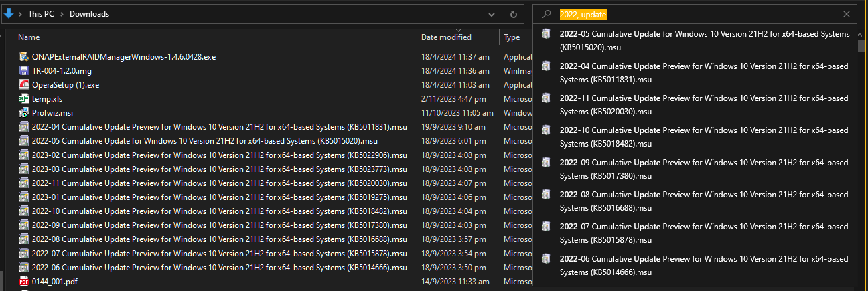Image resolution: width=868 pixels, height=291 pixels.
Task: Click the TR-004-1.2.0.img file icon
Action: coord(24,71)
